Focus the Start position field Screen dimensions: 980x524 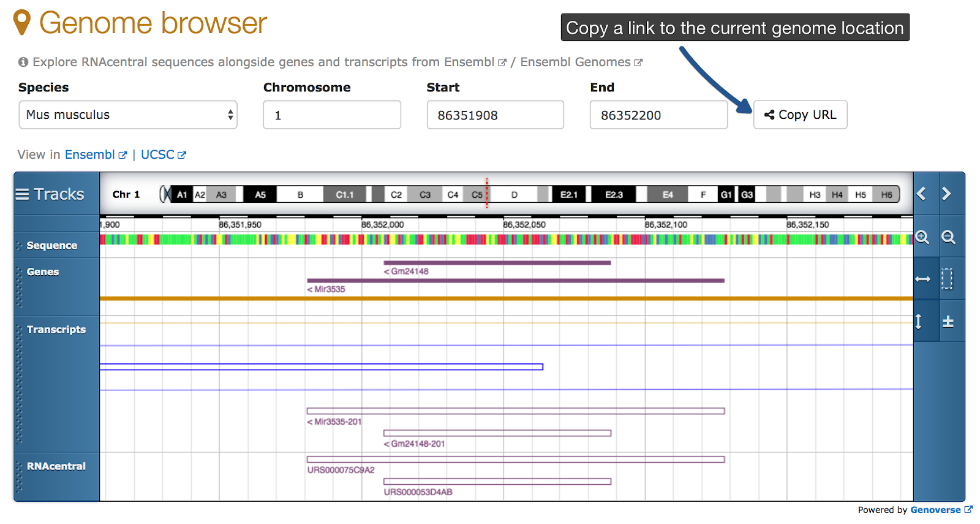point(496,115)
